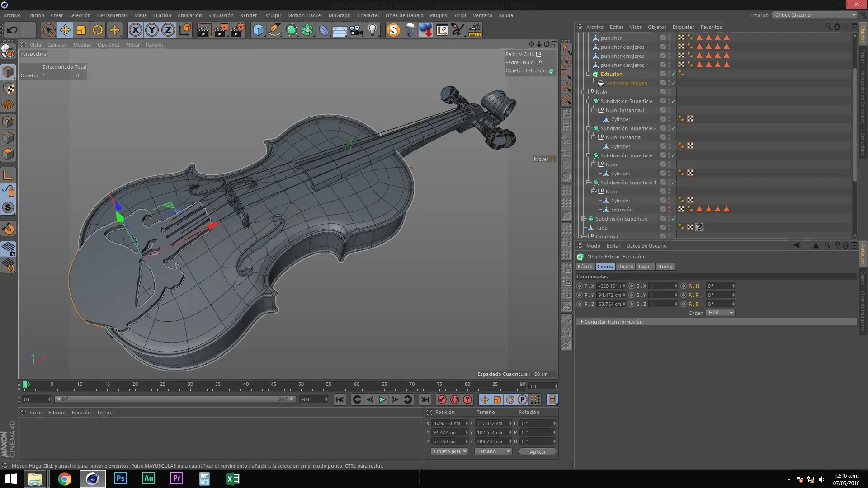The width and height of the screenshot is (868, 488).
Task: Open the Etiquetas menu in object manager
Action: [683, 27]
